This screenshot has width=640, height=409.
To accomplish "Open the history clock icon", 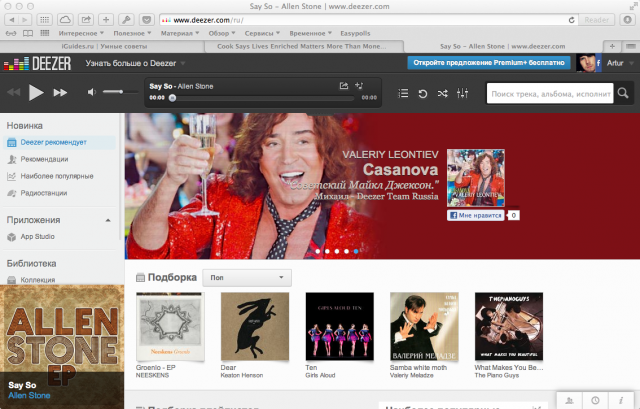I will click(596, 400).
